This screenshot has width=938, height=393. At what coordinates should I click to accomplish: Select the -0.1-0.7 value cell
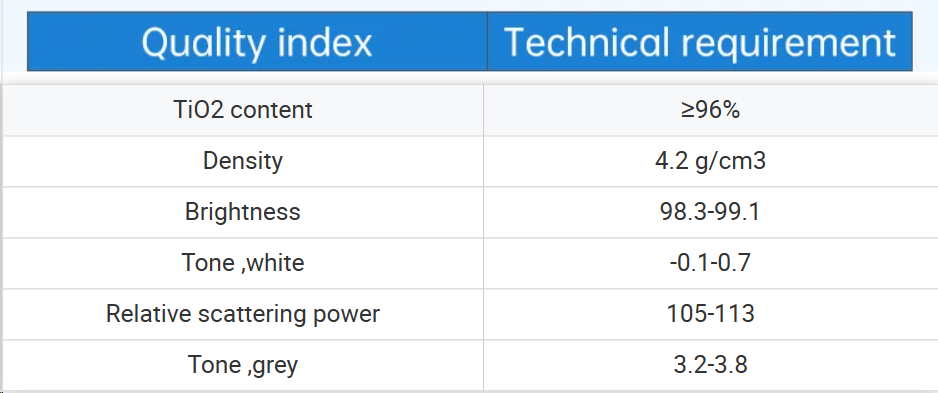(x=711, y=263)
